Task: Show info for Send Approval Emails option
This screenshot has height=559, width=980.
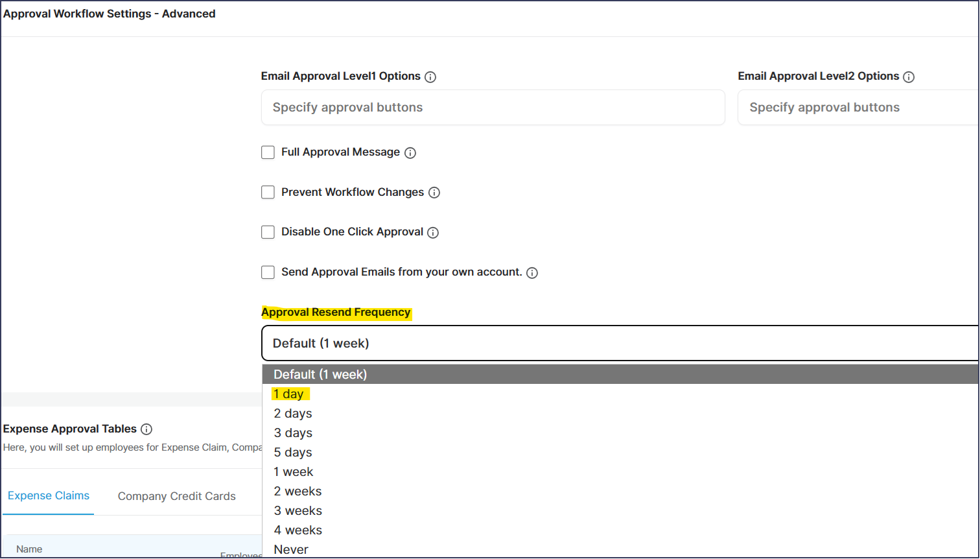Action: tap(532, 273)
